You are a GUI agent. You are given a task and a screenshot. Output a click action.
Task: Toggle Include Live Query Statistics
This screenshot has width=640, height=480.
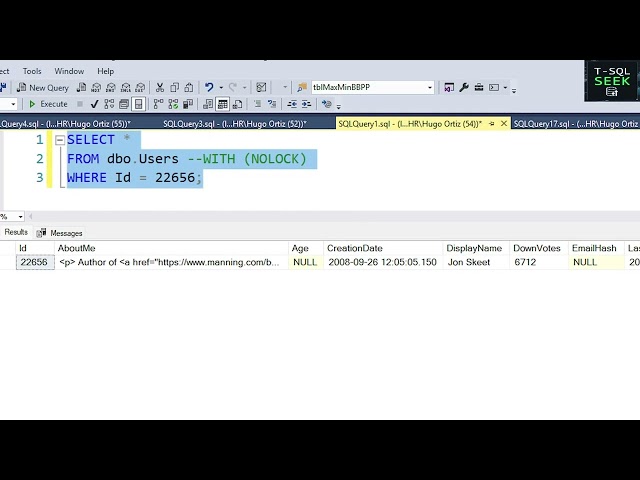pyautogui.click(x=173, y=104)
